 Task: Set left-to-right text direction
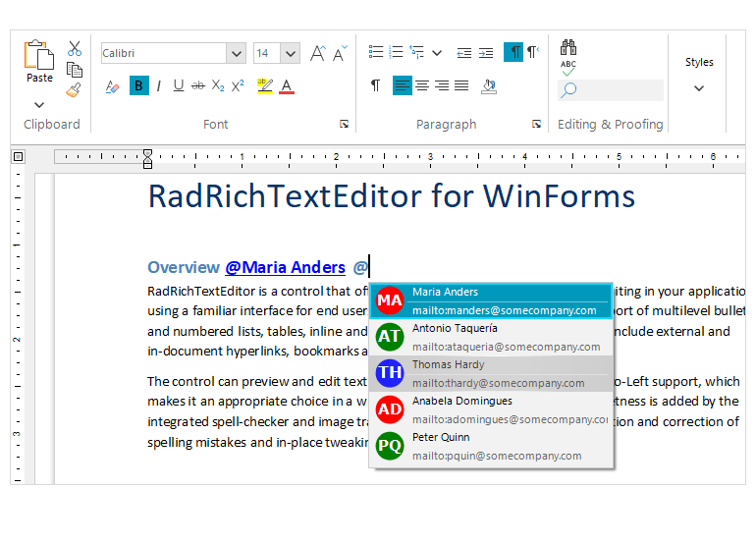(513, 52)
